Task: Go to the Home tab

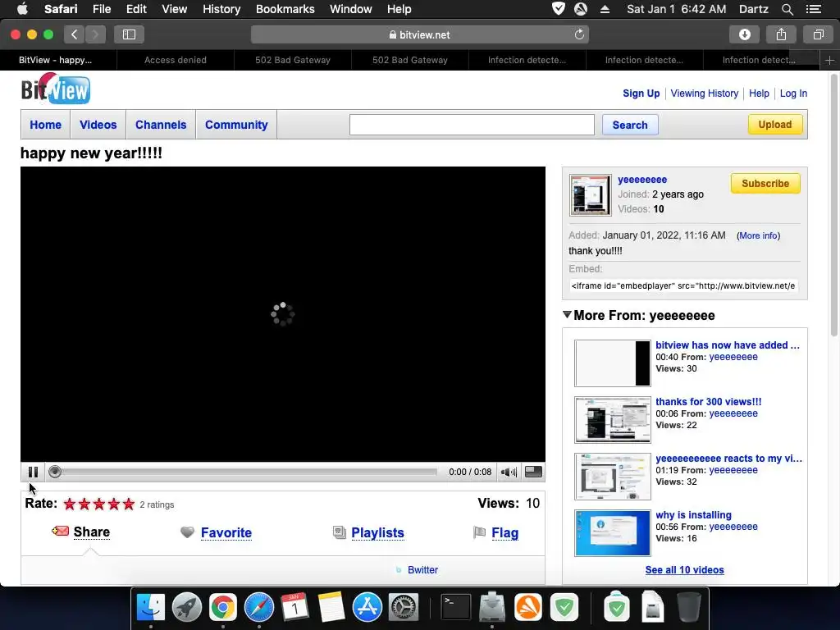Action: [46, 125]
